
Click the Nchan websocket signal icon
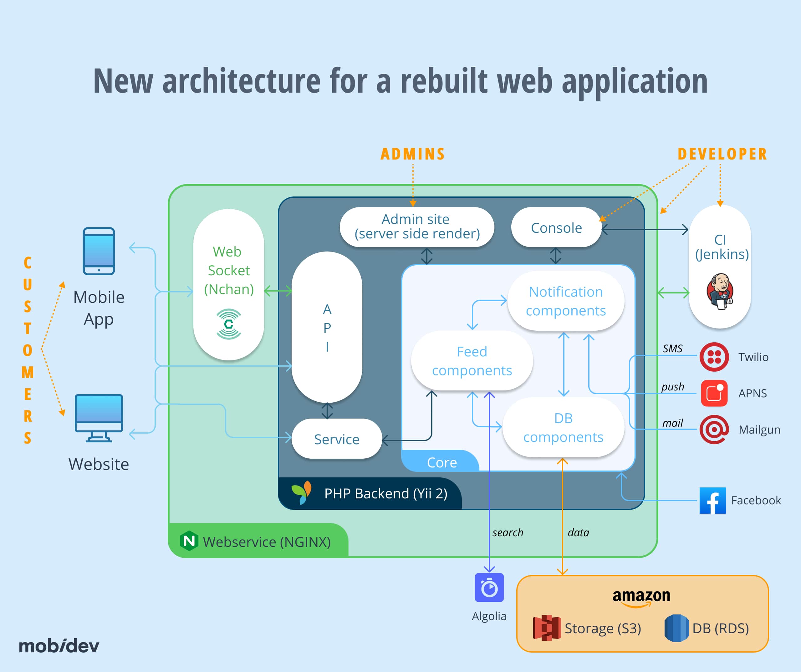click(x=228, y=324)
